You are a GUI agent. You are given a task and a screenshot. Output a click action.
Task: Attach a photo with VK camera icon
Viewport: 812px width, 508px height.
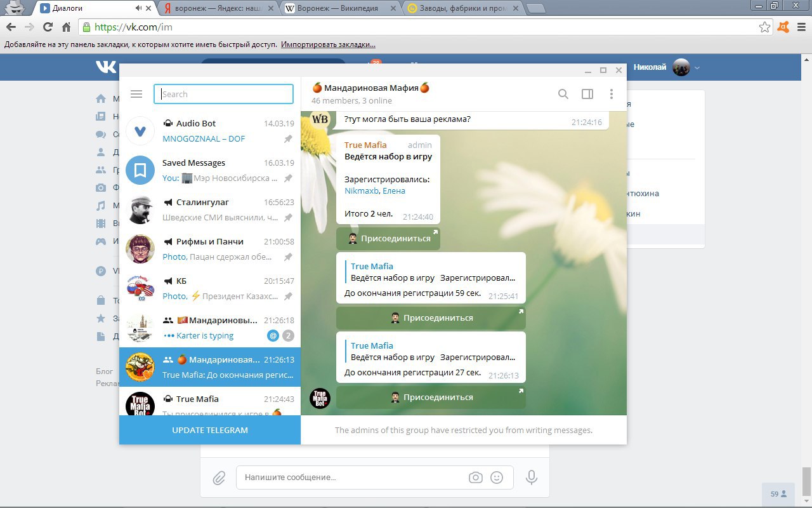coord(476,478)
